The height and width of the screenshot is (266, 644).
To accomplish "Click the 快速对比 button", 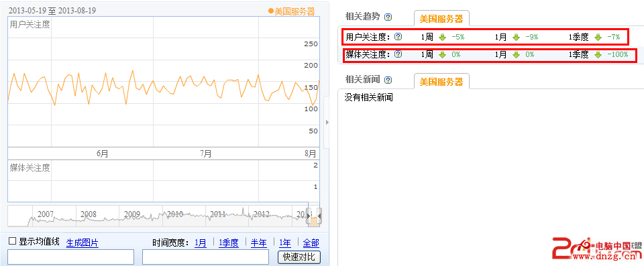I will tap(299, 257).
